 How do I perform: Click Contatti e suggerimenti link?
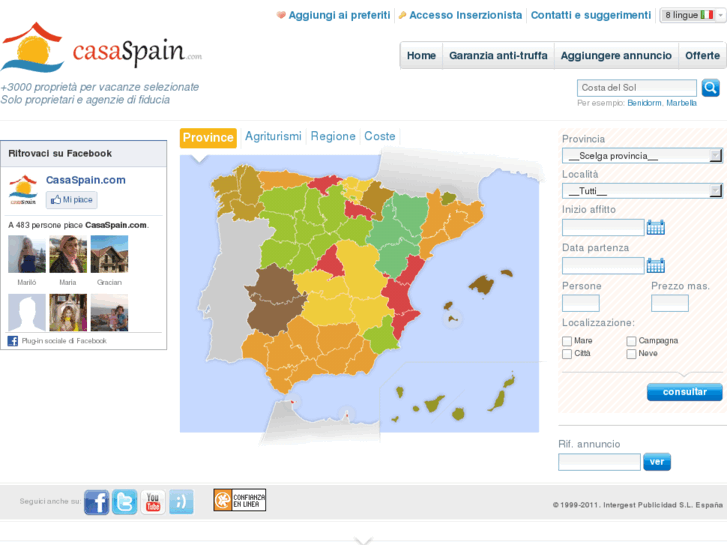click(591, 15)
